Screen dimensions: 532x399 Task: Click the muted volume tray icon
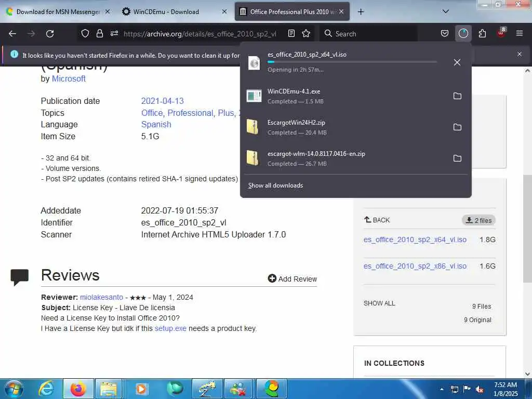pos(480,390)
